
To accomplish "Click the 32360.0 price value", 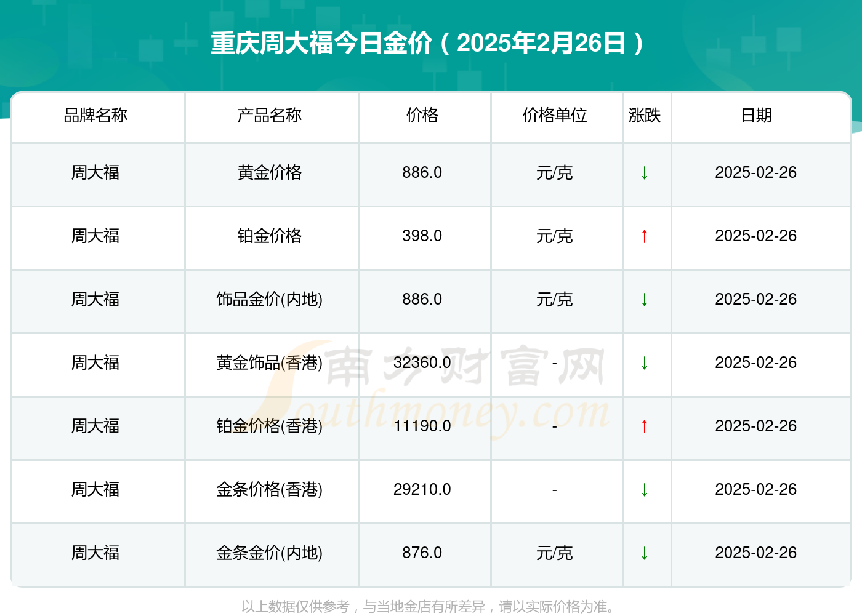I will 422,363.
